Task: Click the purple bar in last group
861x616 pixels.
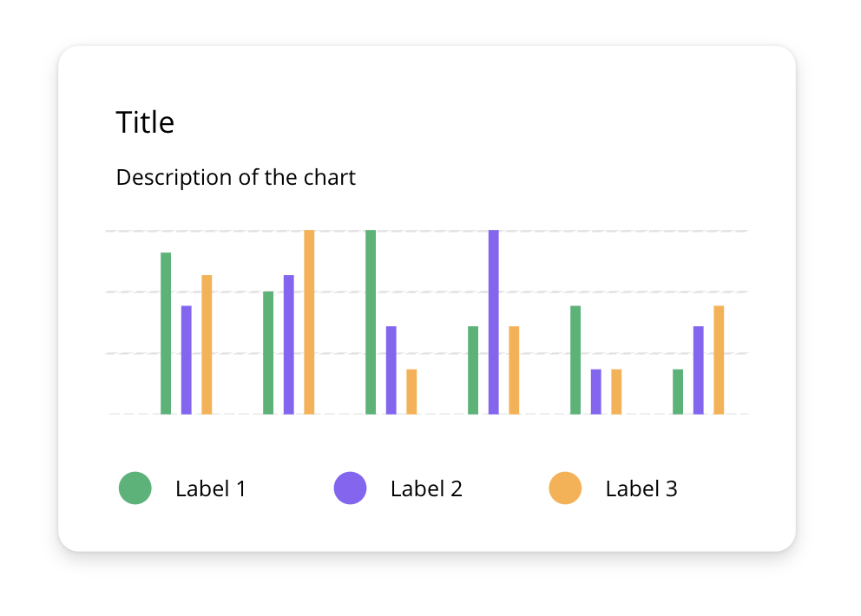Action: coord(699,370)
